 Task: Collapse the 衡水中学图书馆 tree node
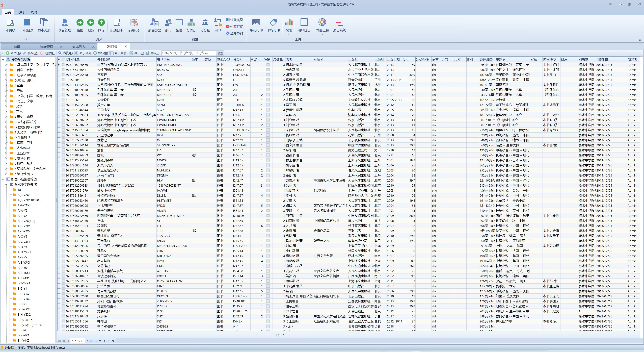[x=6, y=184]
